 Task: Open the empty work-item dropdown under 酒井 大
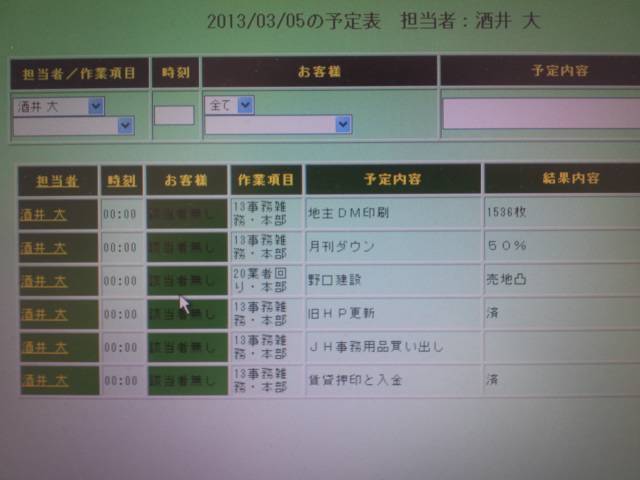[x=73, y=126]
